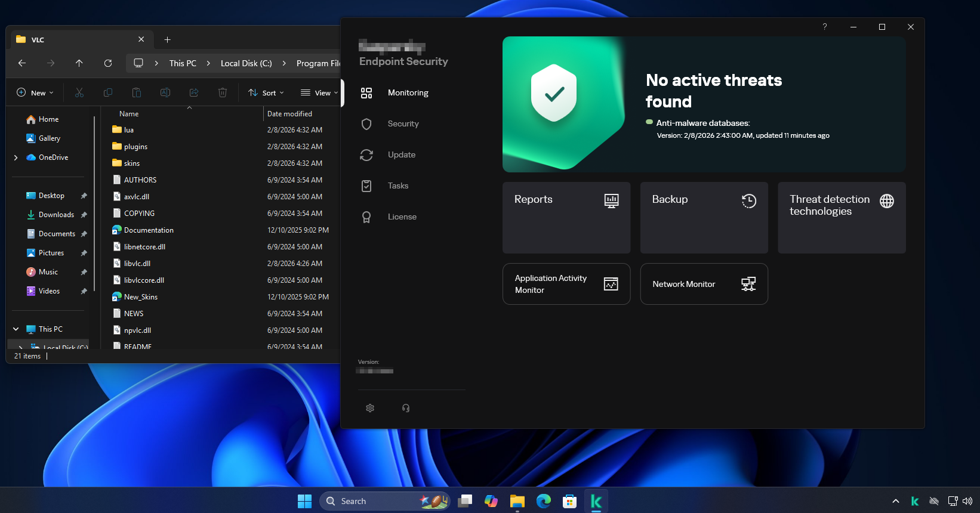The height and width of the screenshot is (513, 980).
Task: Collapse This PC in navigation pane
Action: tap(16, 329)
